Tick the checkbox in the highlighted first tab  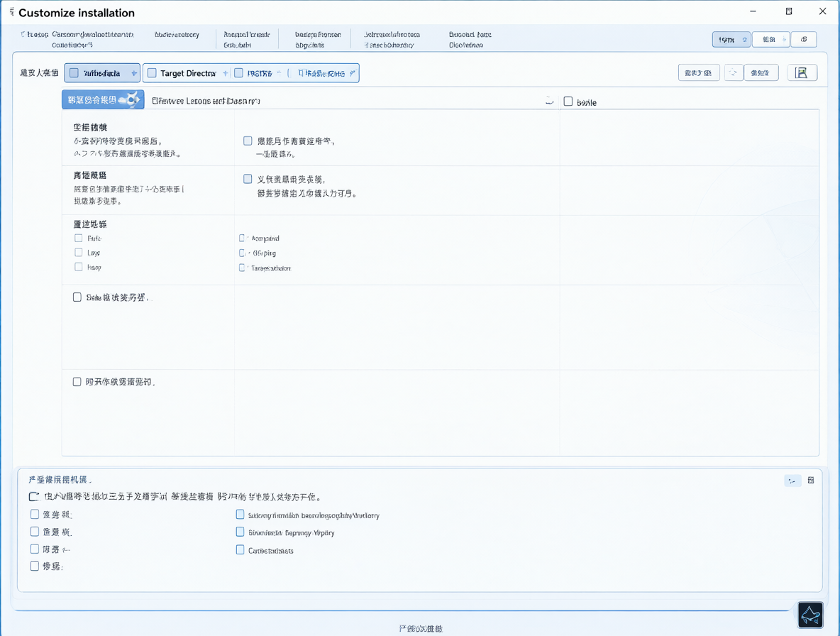[74, 73]
